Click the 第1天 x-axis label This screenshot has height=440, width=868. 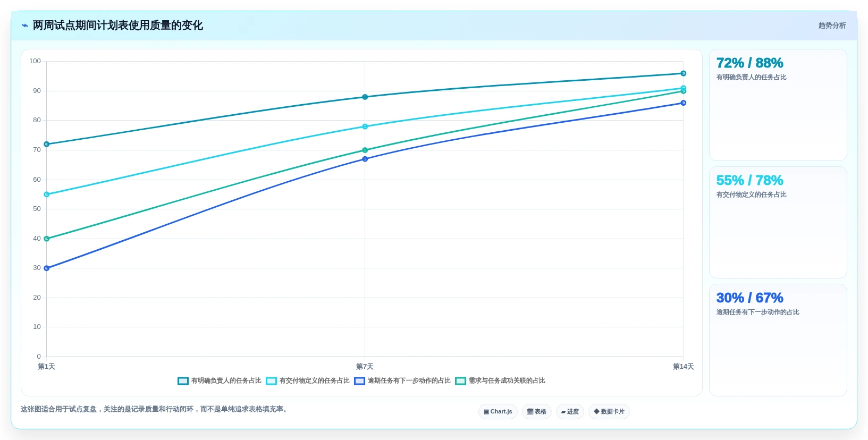point(46,367)
